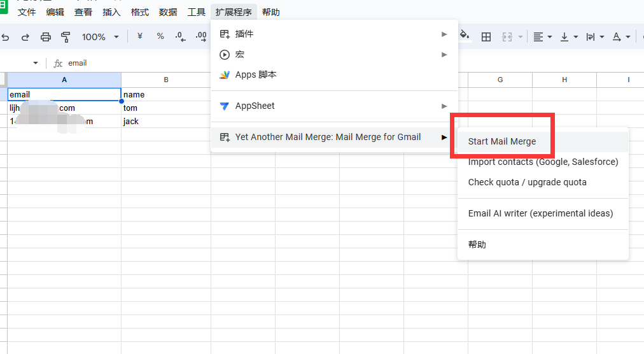This screenshot has height=354, width=644.
Task: Select the Paint format tool
Action: [66, 37]
